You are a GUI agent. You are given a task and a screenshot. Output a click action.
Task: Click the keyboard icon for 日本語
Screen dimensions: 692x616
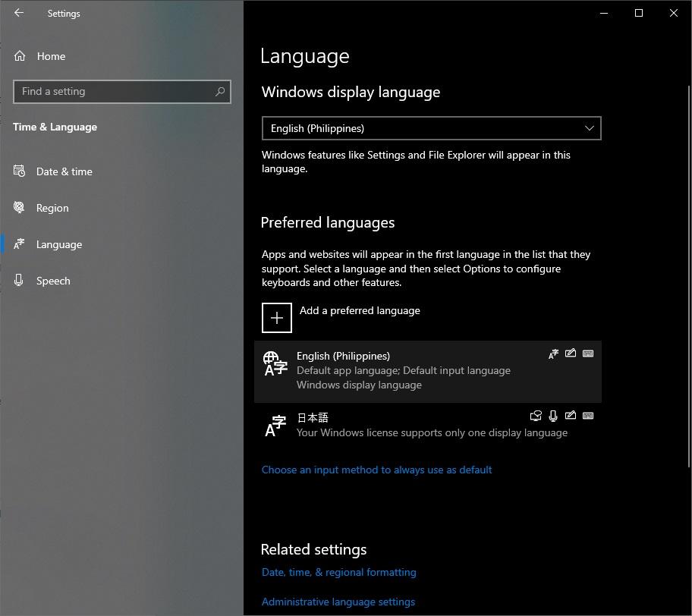(x=588, y=416)
